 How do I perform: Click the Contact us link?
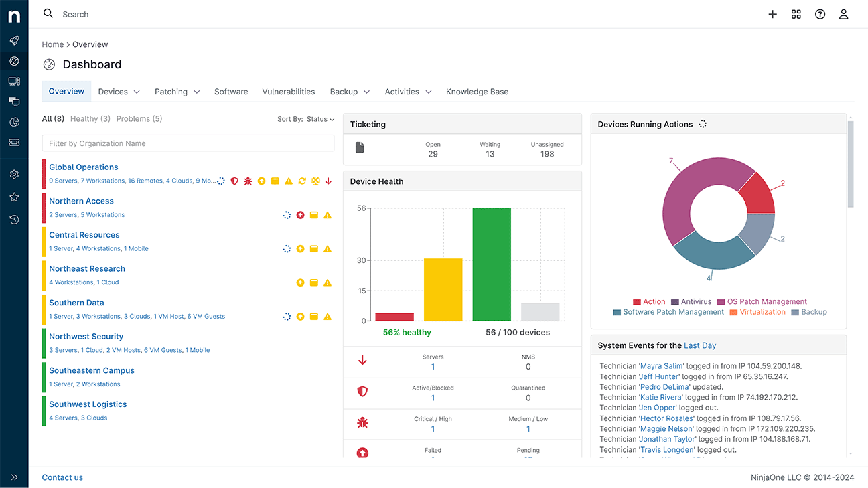coord(62,477)
